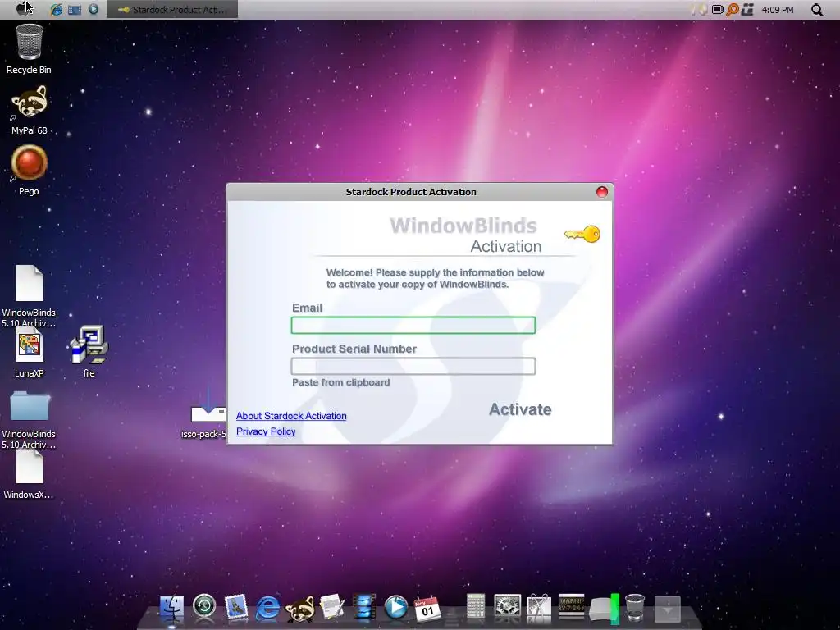The width and height of the screenshot is (840, 630).
Task: Open the Calculator dock icon
Action: 475,608
